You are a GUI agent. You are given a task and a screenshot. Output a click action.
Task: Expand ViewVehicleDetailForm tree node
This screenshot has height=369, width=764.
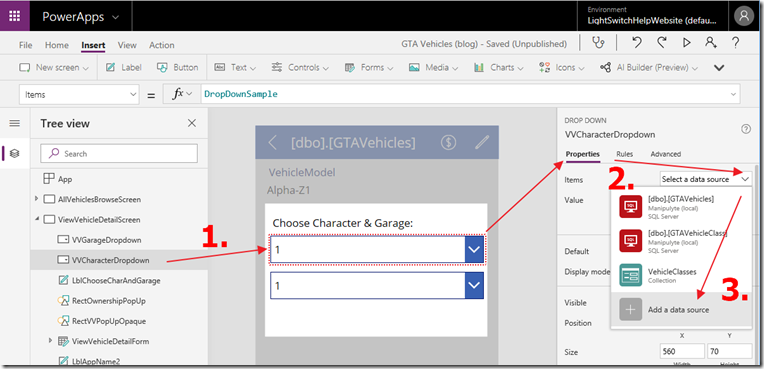[50, 341]
